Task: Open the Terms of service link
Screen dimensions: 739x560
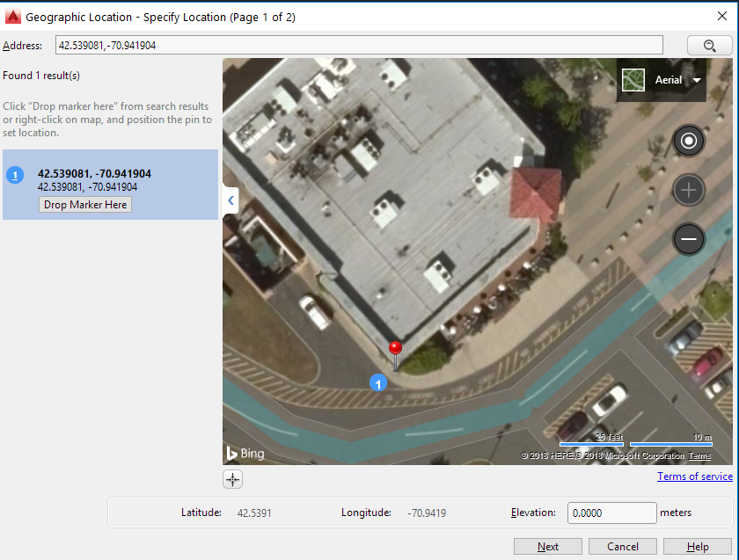Action: click(x=695, y=476)
